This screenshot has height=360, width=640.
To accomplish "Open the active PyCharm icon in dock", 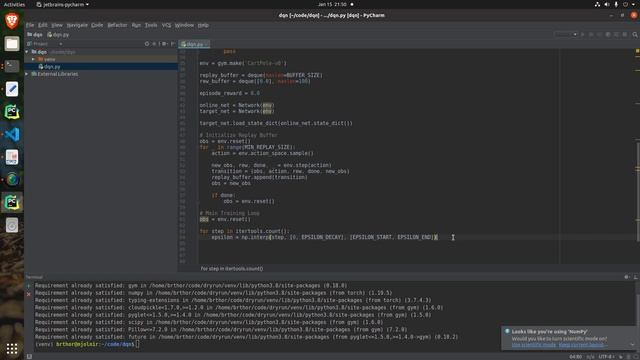I will coord(12,202).
